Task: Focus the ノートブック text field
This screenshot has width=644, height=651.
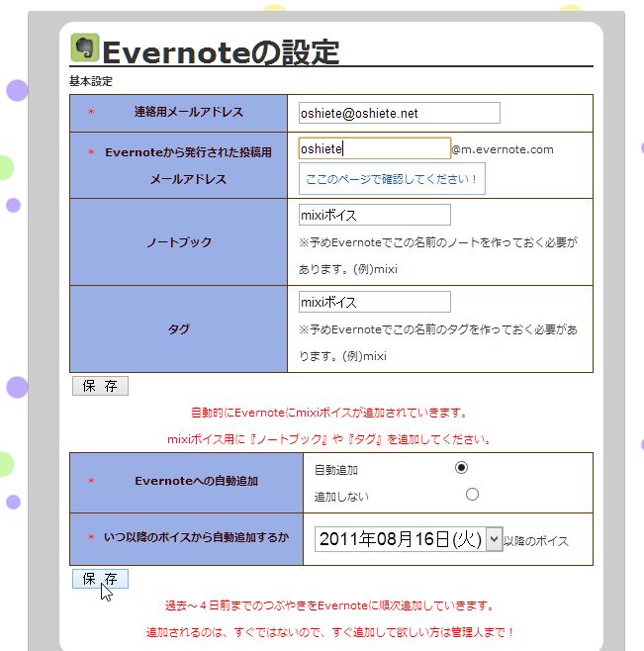Action: pyautogui.click(x=375, y=215)
